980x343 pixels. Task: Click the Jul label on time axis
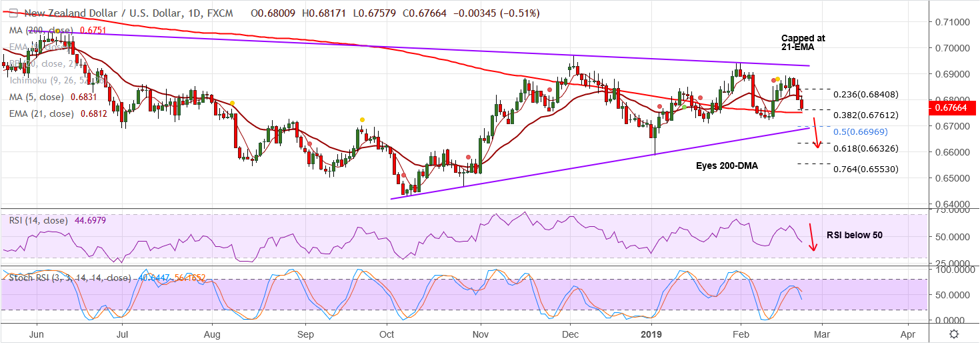pos(123,333)
